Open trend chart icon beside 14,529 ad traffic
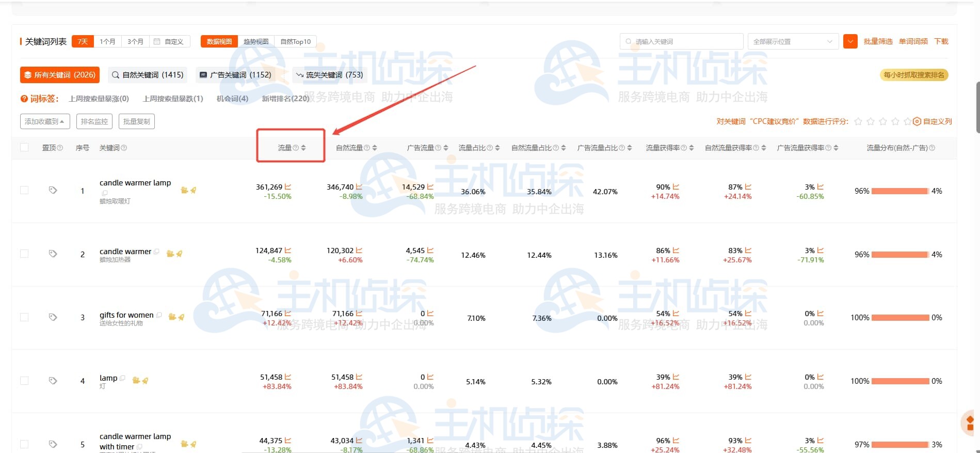The width and height of the screenshot is (980, 453). coord(430,187)
